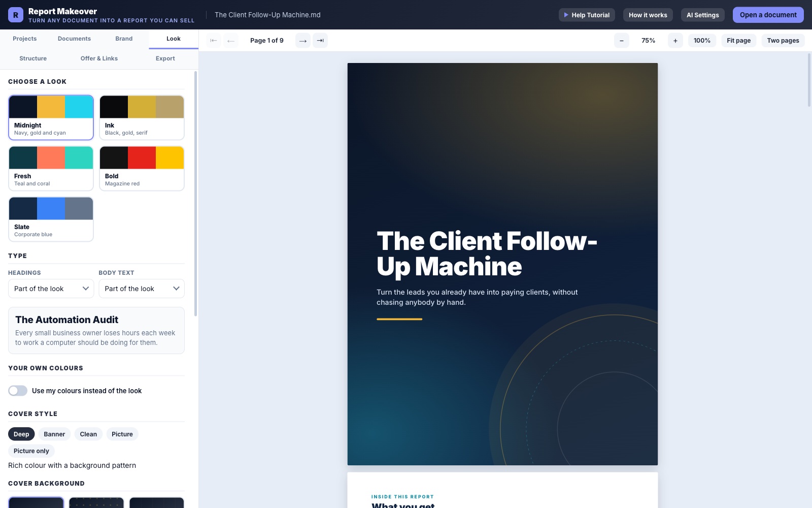This screenshot has width=812, height=508.
Task: Open the Brand tab
Action: [x=124, y=39]
